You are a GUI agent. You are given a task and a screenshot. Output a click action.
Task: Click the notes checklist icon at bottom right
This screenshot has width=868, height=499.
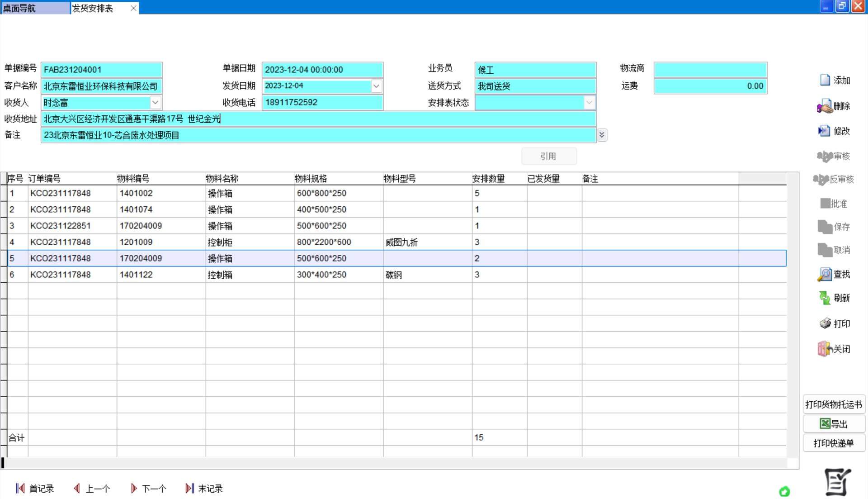(838, 482)
